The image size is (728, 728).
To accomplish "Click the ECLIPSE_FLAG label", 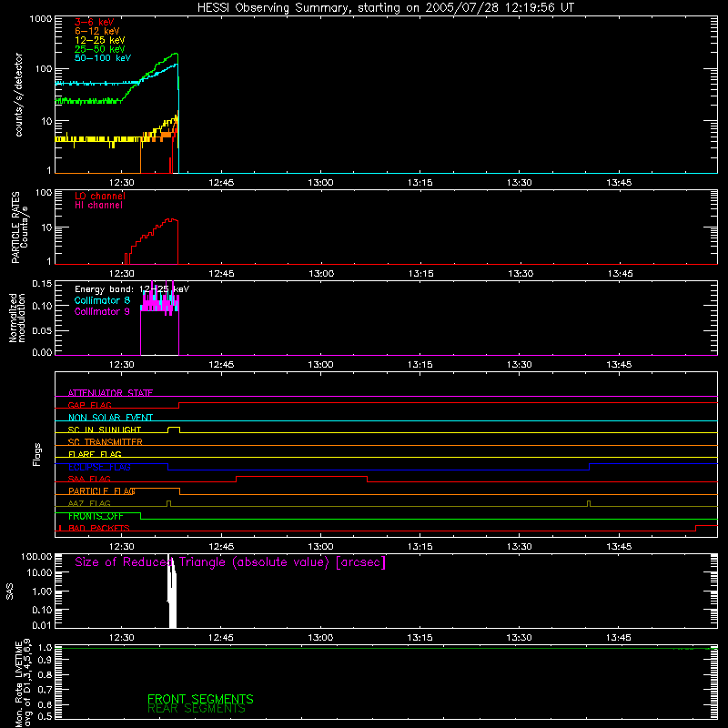I will [x=99, y=467].
